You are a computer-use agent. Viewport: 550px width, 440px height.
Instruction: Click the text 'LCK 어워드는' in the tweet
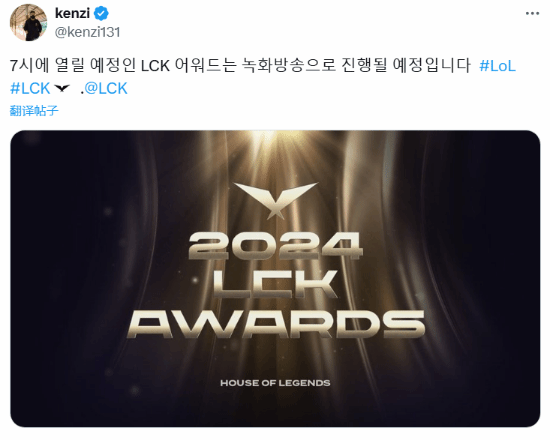188,66
